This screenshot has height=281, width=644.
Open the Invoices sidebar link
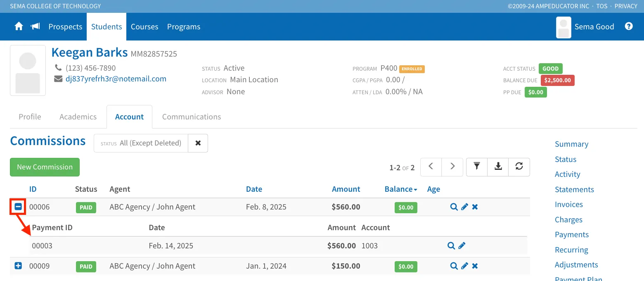point(569,205)
